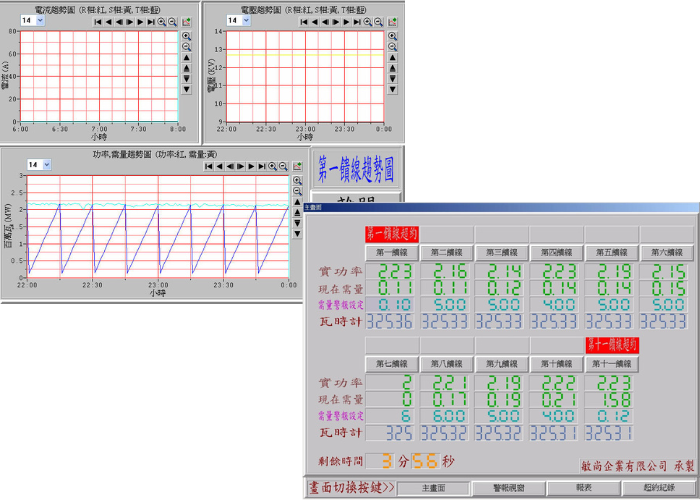This screenshot has width=700, height=500.
Task: Switch to the 報表 screen
Action: coord(583,488)
